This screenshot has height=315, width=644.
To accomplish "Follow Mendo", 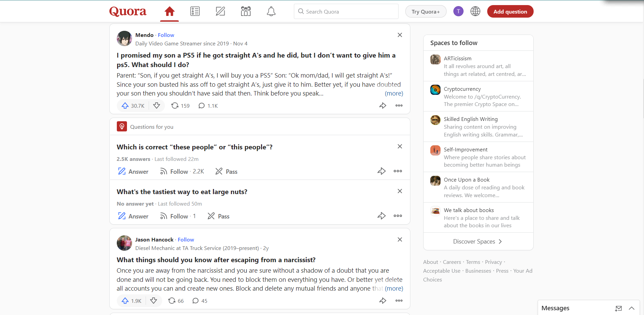I will [166, 35].
